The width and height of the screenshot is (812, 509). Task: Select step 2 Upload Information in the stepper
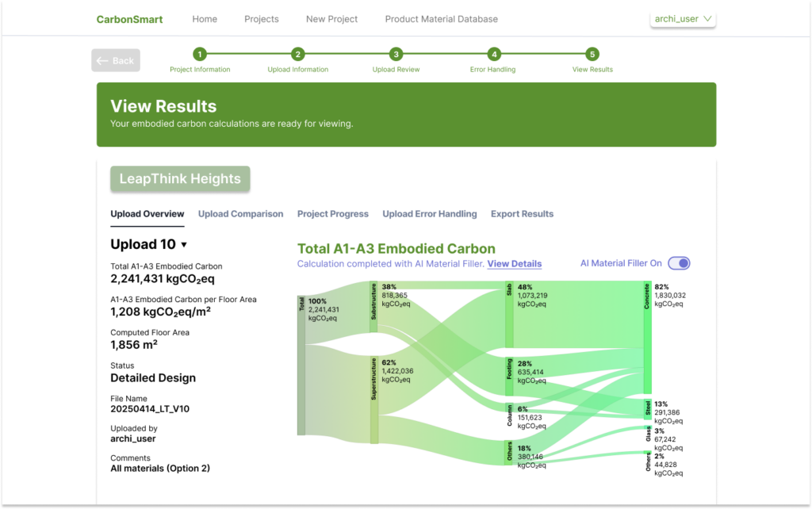click(x=297, y=55)
